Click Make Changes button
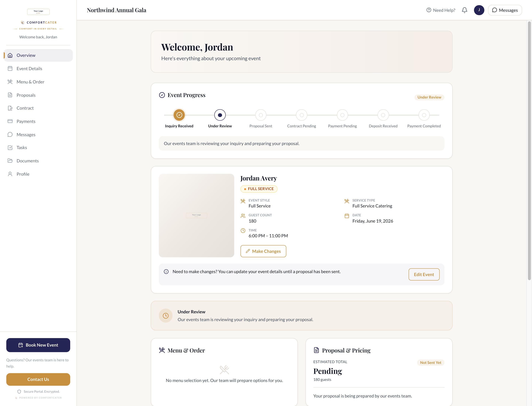The height and width of the screenshot is (406, 532). tap(263, 251)
